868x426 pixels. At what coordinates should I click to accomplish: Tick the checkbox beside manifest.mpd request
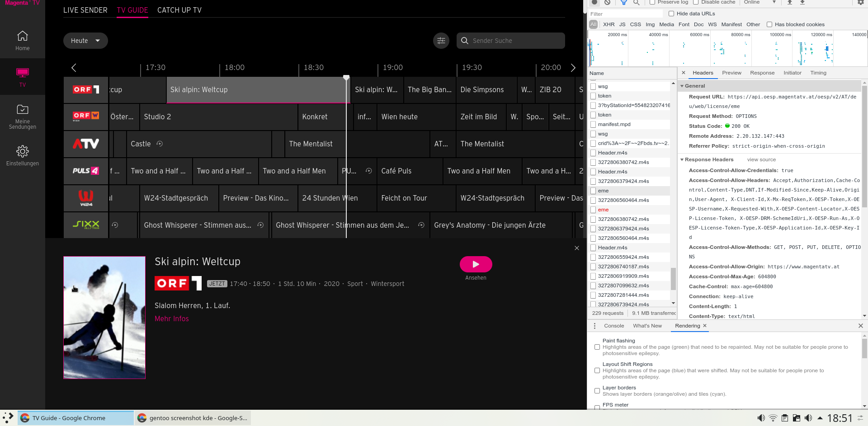[593, 124]
